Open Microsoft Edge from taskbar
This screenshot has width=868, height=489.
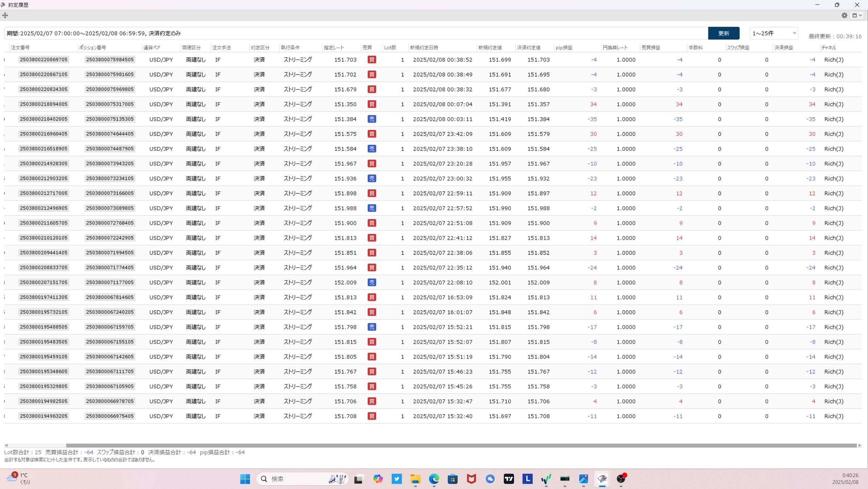pyautogui.click(x=434, y=479)
